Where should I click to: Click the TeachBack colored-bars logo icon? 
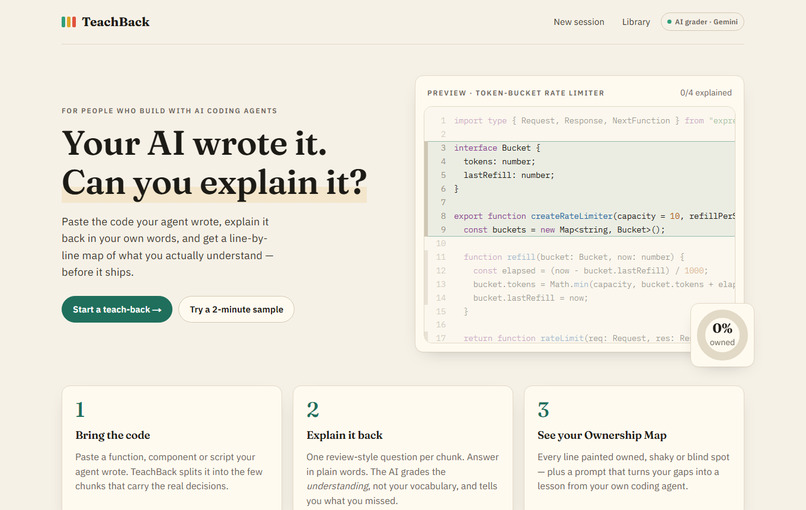(x=69, y=22)
